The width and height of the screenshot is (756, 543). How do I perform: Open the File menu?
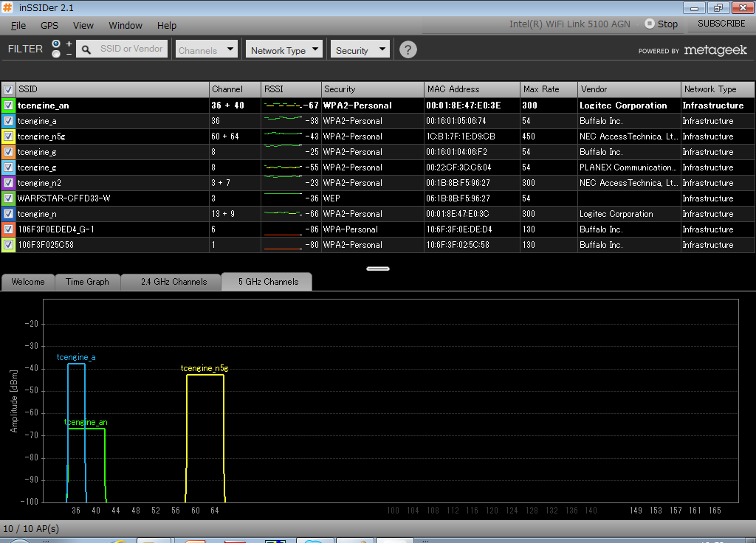pyautogui.click(x=18, y=26)
